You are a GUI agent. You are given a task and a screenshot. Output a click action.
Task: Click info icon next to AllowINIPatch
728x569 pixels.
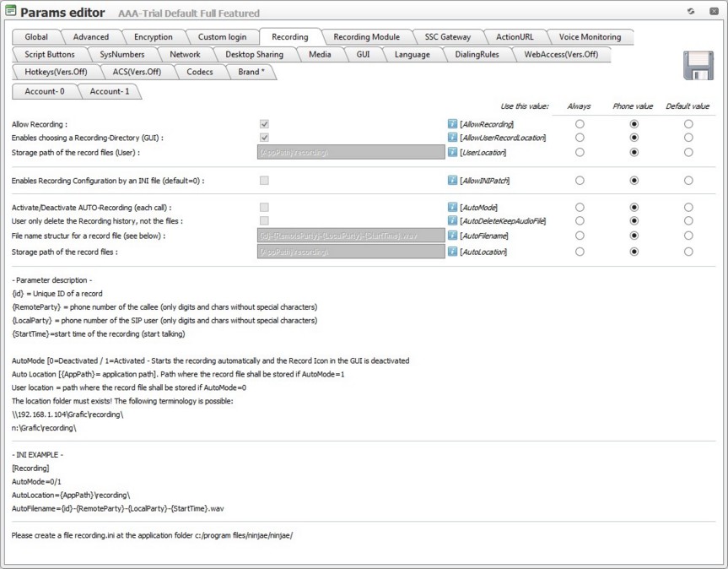(x=452, y=181)
